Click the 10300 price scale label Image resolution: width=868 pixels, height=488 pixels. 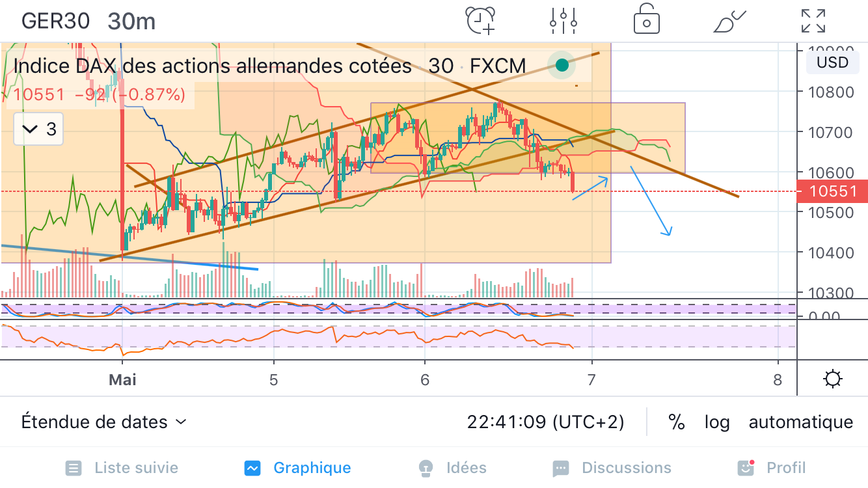(832, 293)
